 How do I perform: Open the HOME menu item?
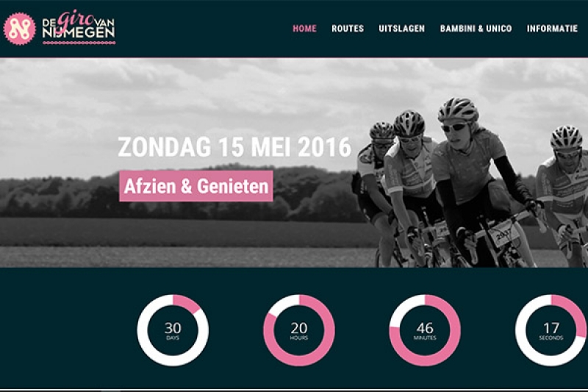304,29
